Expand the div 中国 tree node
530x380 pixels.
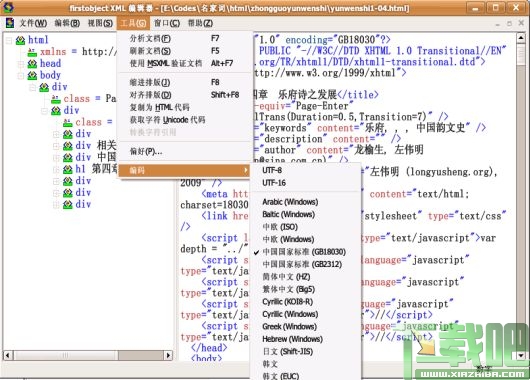pyautogui.click(x=56, y=158)
